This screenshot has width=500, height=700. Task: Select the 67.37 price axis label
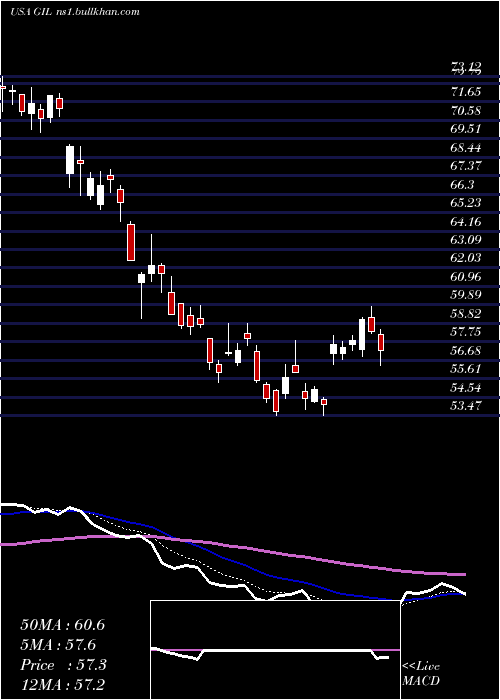point(466,166)
